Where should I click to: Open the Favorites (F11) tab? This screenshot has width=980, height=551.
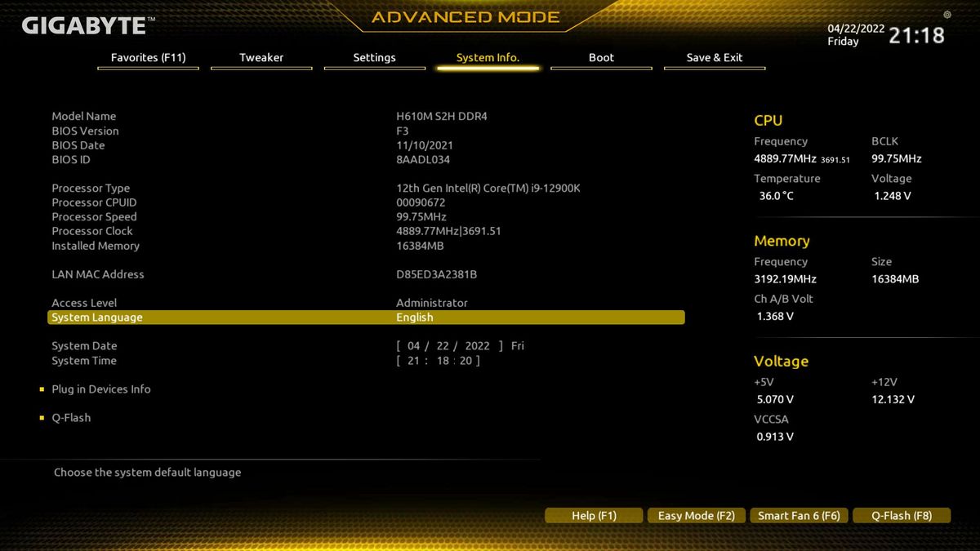[x=148, y=58]
